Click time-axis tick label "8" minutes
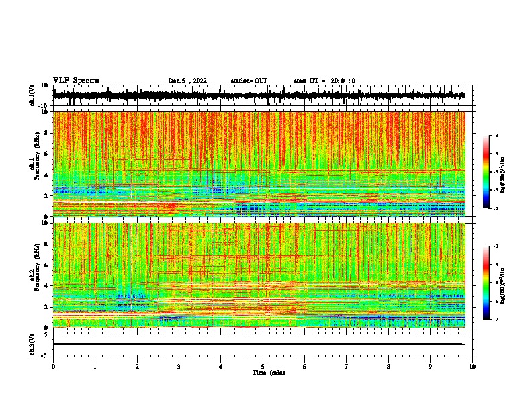The height and width of the screenshot is (411, 532). click(388, 367)
